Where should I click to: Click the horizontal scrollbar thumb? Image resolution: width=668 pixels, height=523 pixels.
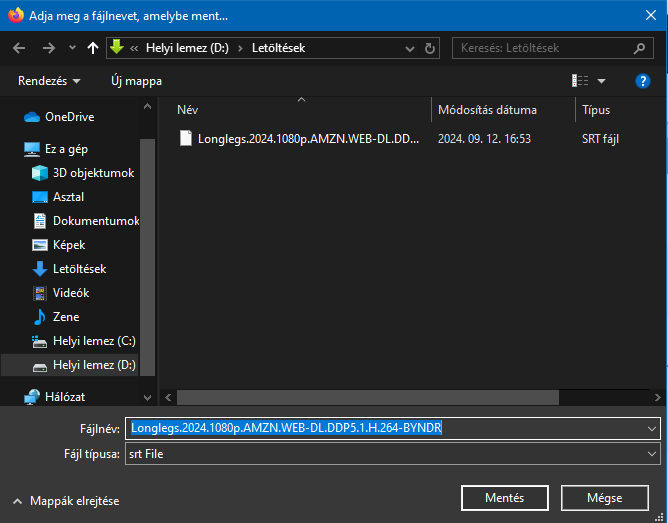368,398
